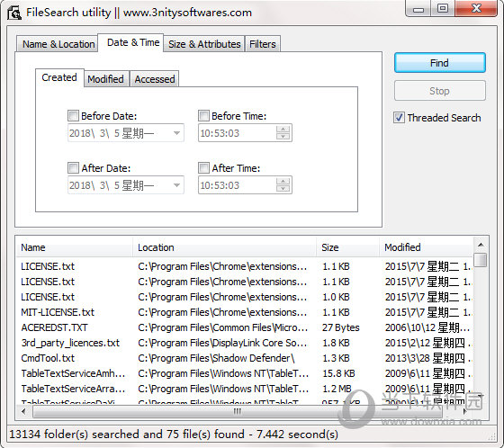Click the Stop button
This screenshot has height=448, width=504.
click(x=440, y=91)
